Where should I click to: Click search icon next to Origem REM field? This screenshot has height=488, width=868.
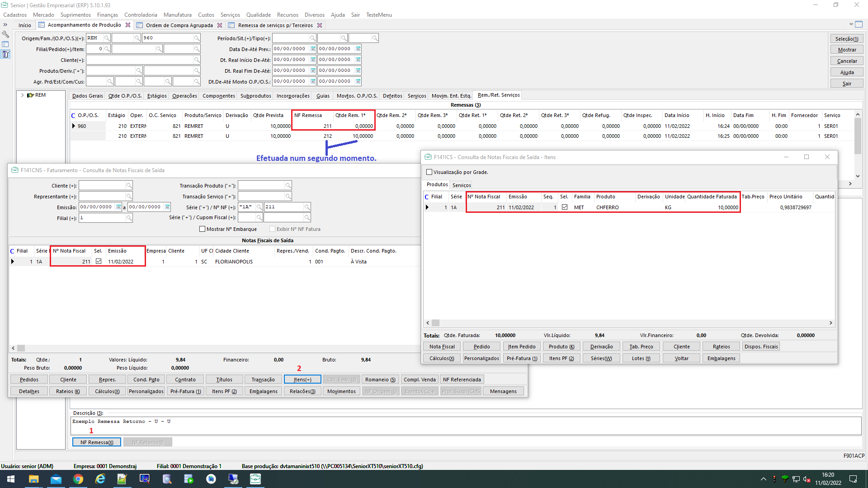(x=107, y=38)
